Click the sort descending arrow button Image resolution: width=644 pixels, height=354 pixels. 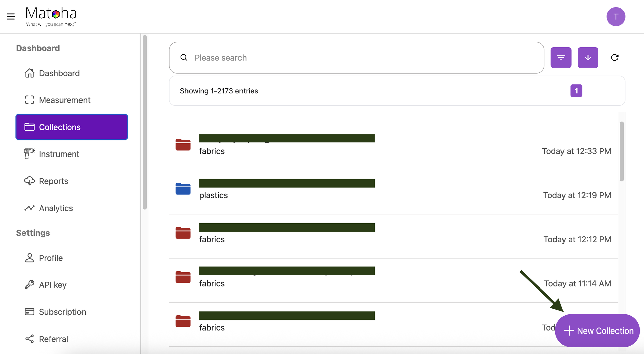588,58
